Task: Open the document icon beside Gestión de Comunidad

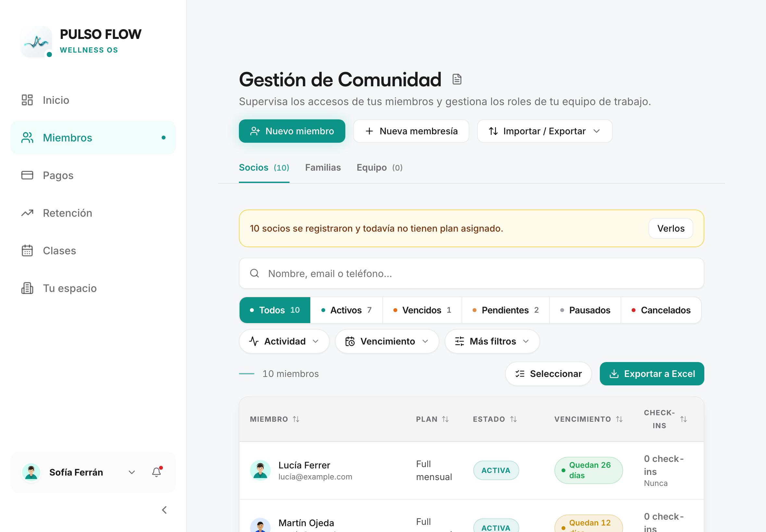Action: [457, 79]
